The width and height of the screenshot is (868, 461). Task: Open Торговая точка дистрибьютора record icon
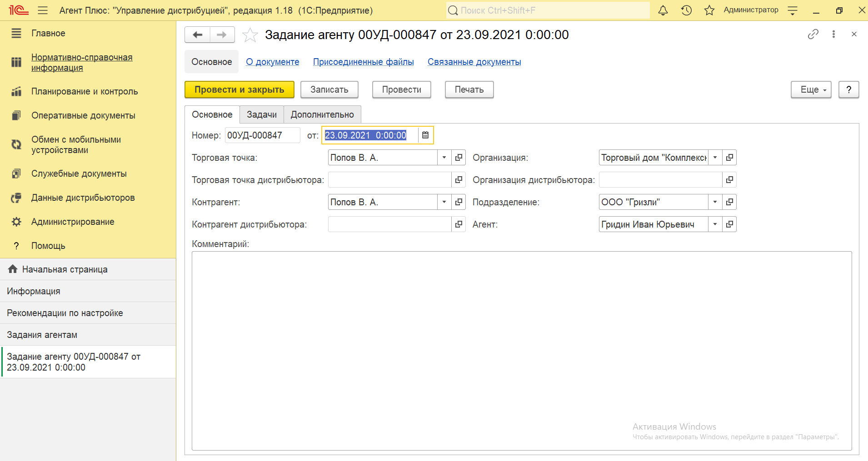[459, 179]
